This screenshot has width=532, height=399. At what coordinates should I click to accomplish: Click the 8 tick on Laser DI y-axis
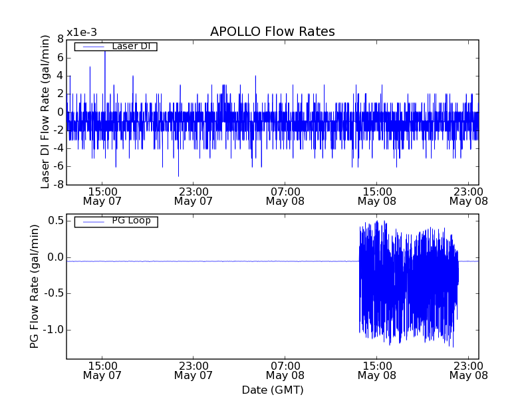coord(60,39)
